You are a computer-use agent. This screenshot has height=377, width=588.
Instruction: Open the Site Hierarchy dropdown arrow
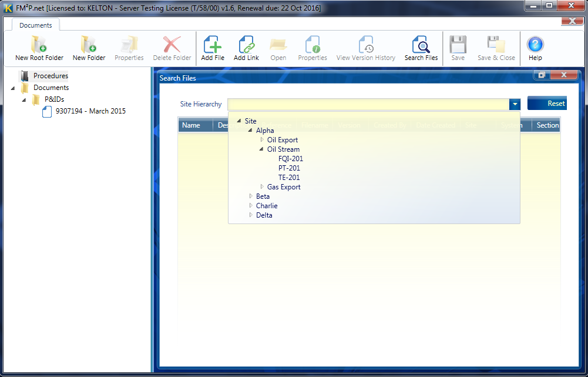pos(515,104)
